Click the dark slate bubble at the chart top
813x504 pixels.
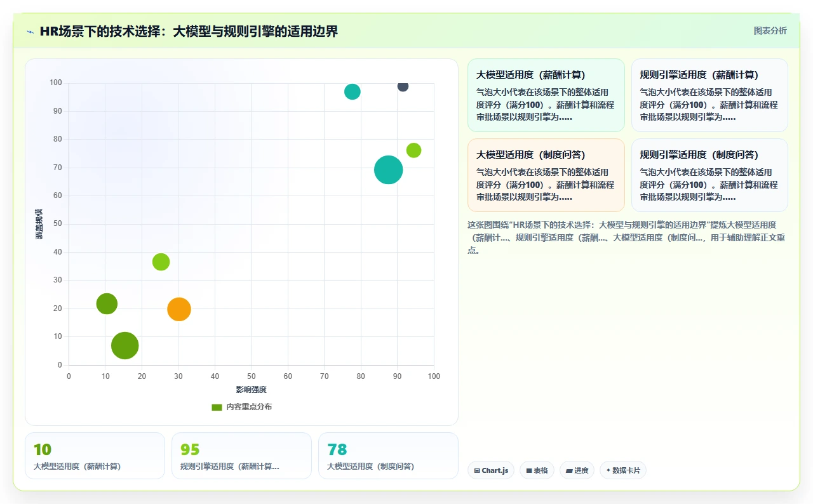tap(403, 86)
